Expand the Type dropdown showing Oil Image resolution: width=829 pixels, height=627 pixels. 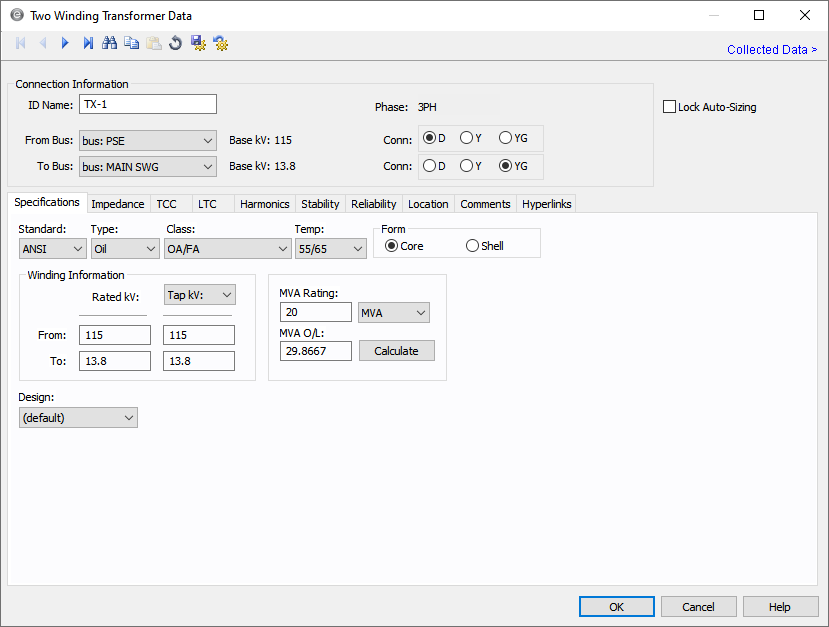[x=125, y=249]
